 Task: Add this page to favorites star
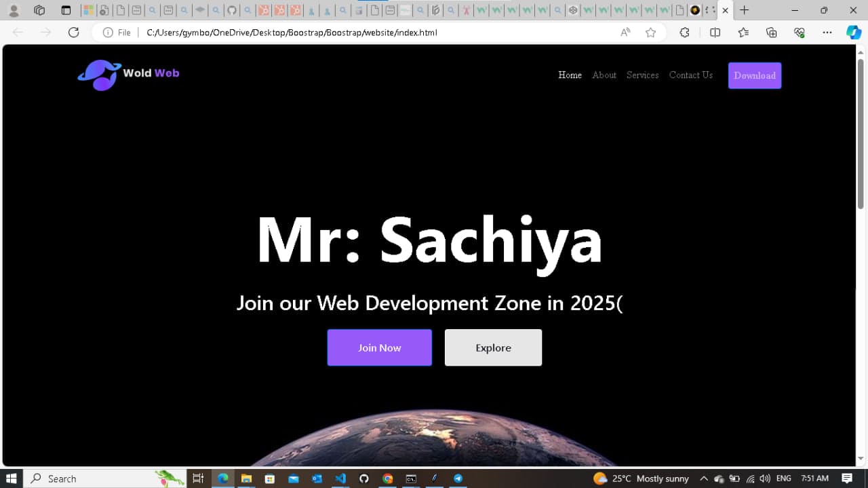(650, 33)
